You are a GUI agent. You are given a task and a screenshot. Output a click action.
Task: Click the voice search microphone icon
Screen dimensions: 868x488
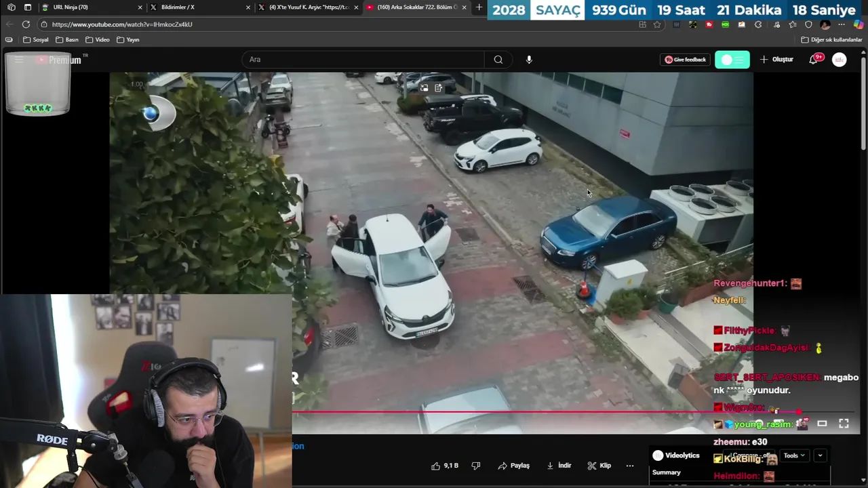click(x=529, y=60)
